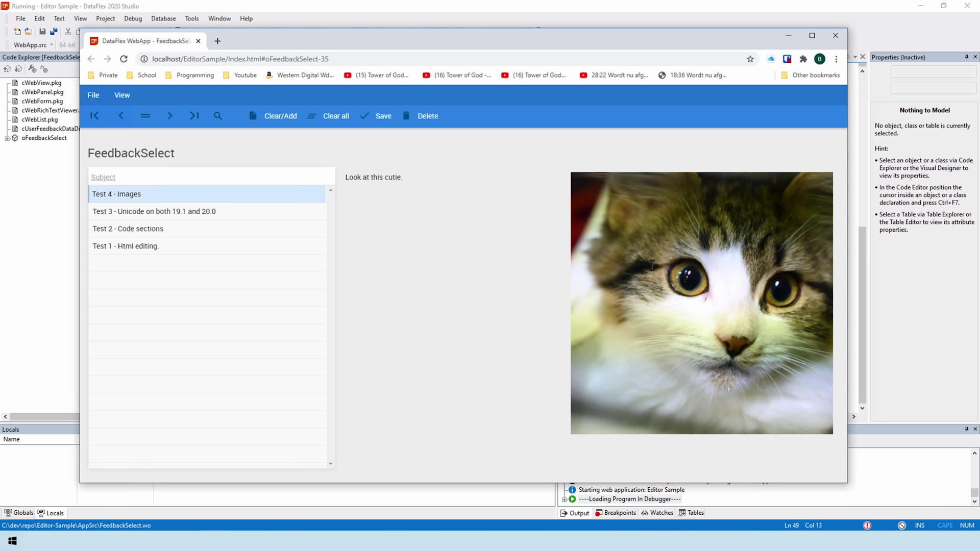The width and height of the screenshot is (980, 551).
Task: Expand the oFeedbackSelect tree node
Action: [x=7, y=138]
